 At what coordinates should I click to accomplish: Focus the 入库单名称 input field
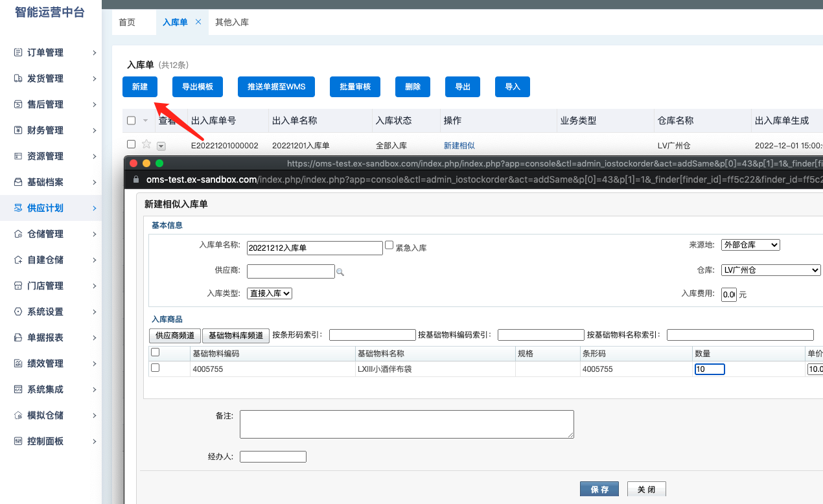point(315,248)
